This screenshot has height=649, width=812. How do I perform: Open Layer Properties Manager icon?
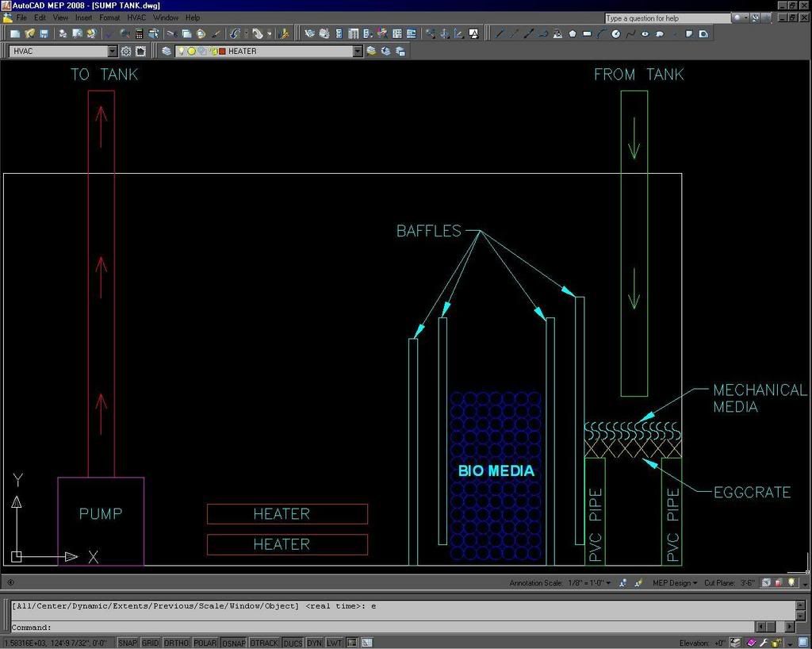167,52
